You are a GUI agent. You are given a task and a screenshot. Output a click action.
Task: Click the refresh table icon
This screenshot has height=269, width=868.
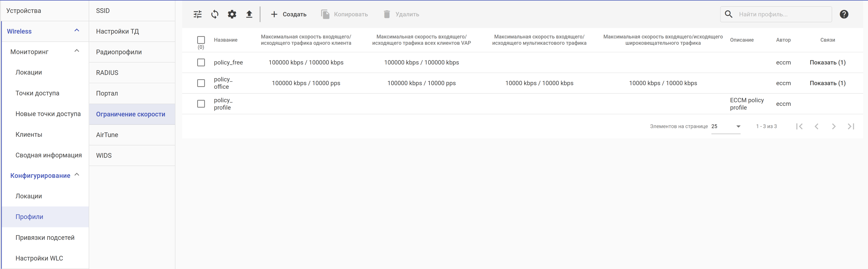215,14
